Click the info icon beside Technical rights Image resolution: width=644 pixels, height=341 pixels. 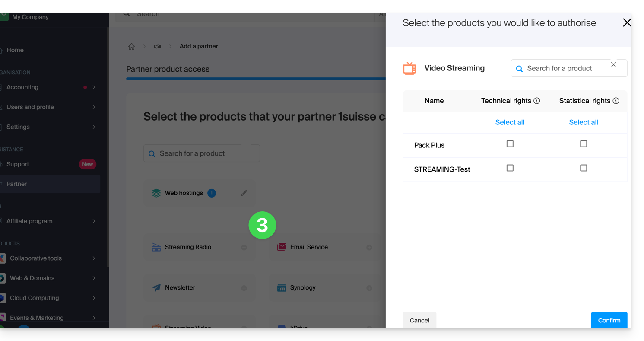click(x=537, y=101)
